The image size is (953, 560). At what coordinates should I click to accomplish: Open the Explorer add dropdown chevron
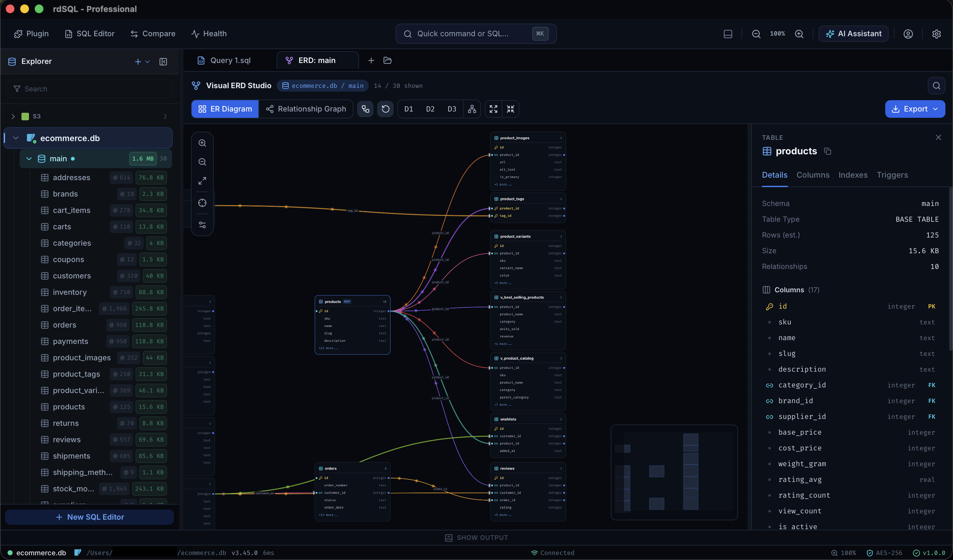pyautogui.click(x=147, y=62)
